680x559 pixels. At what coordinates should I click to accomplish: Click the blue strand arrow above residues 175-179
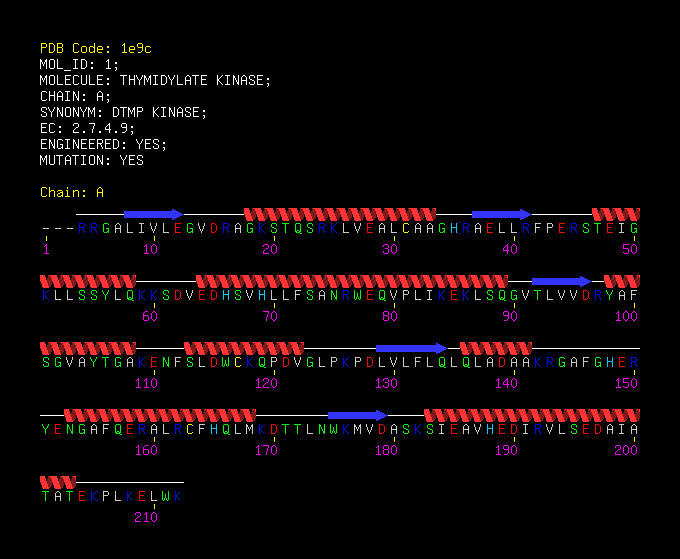(357, 415)
